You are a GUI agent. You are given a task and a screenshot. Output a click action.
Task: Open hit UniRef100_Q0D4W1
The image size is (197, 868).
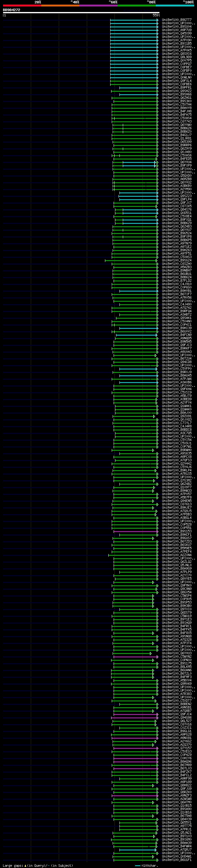176,857
